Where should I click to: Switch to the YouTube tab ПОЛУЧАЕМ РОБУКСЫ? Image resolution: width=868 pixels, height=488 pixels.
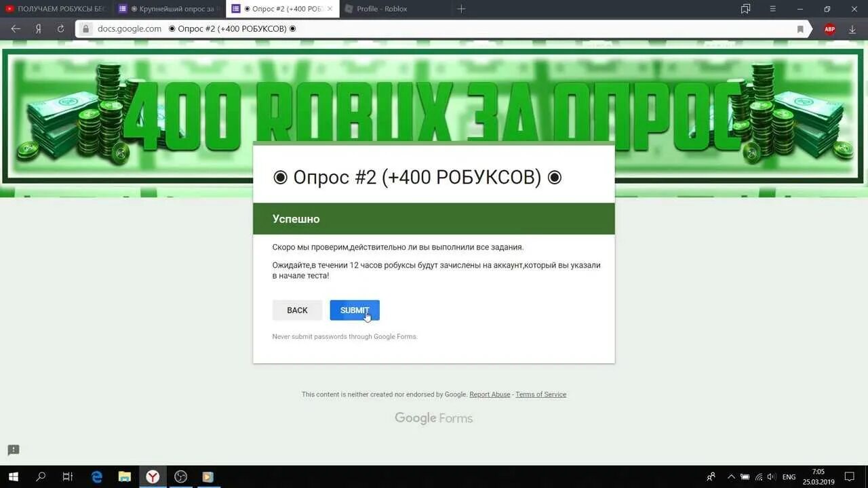56,9
